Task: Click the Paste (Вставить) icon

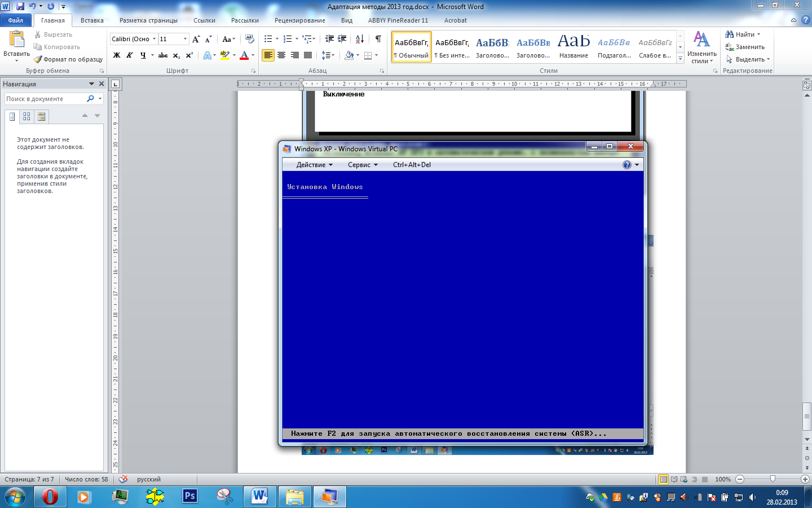Action: click(16, 40)
